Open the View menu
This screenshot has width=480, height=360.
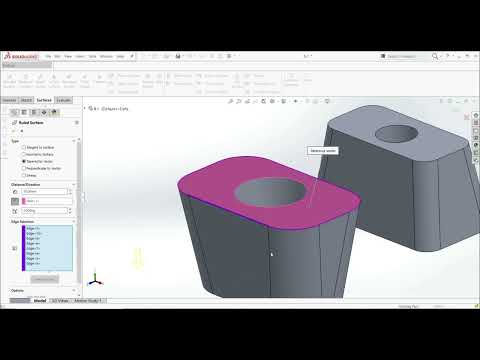[x=68, y=56]
